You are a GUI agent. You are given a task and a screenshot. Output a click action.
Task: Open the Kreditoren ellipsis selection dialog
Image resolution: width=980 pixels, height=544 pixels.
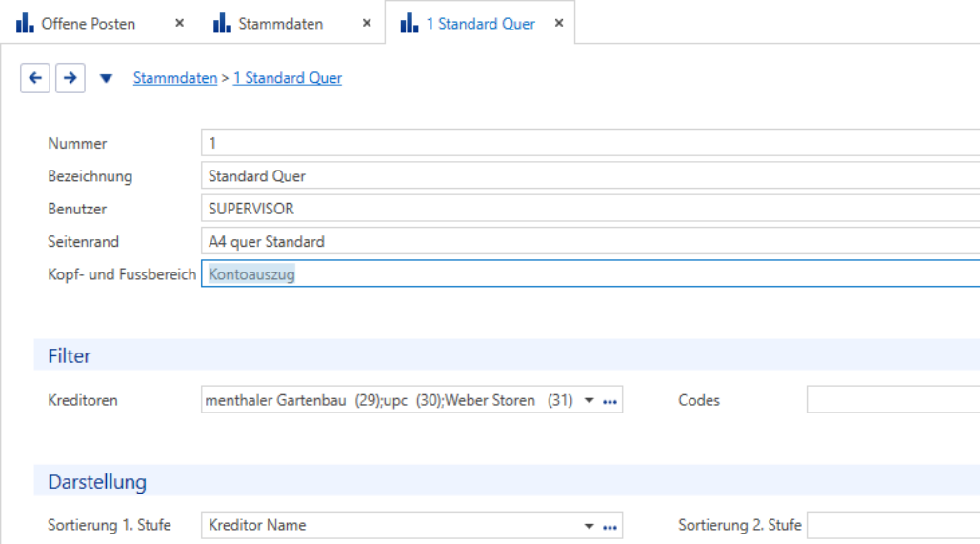coord(610,401)
